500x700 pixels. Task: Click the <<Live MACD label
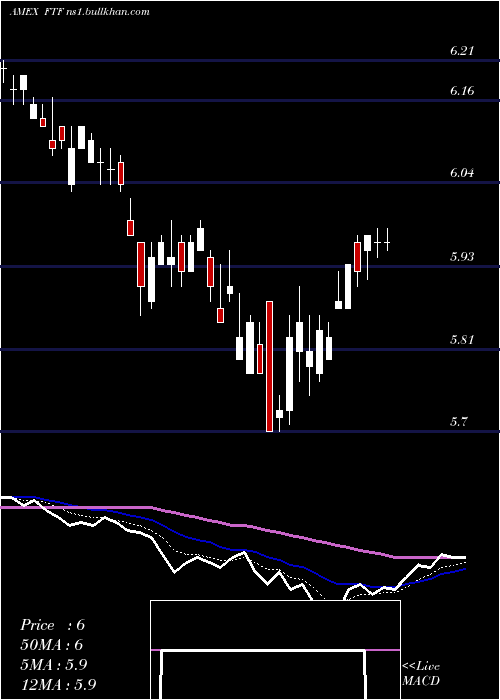[x=421, y=673]
